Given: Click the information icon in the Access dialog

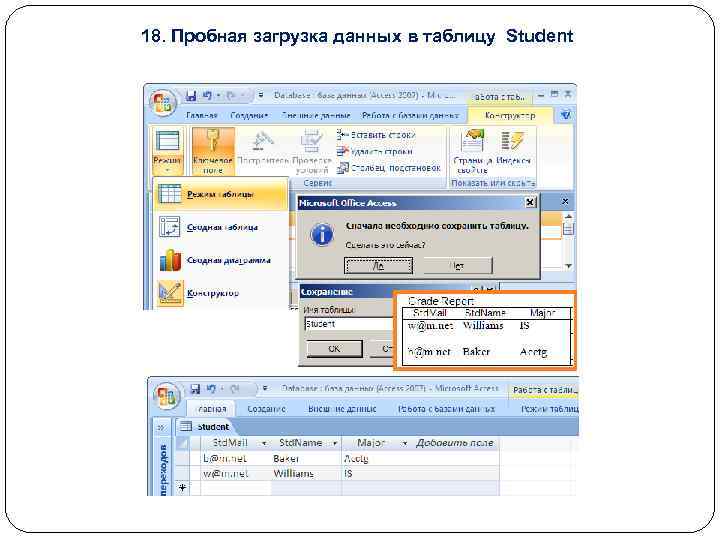Looking at the screenshot, I should (322, 235).
